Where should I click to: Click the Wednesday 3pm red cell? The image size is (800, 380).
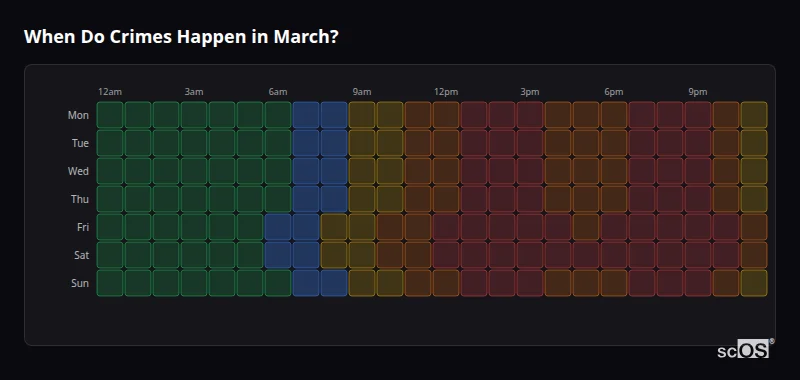[x=530, y=171]
